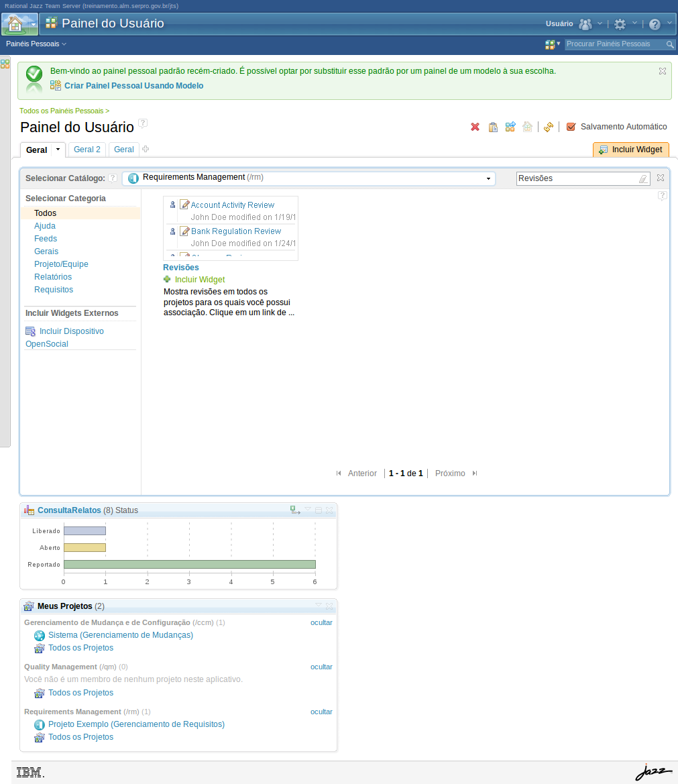678x784 pixels.
Task: Click the Incluir Dispositivo OpenSocial icon
Action: 30,331
